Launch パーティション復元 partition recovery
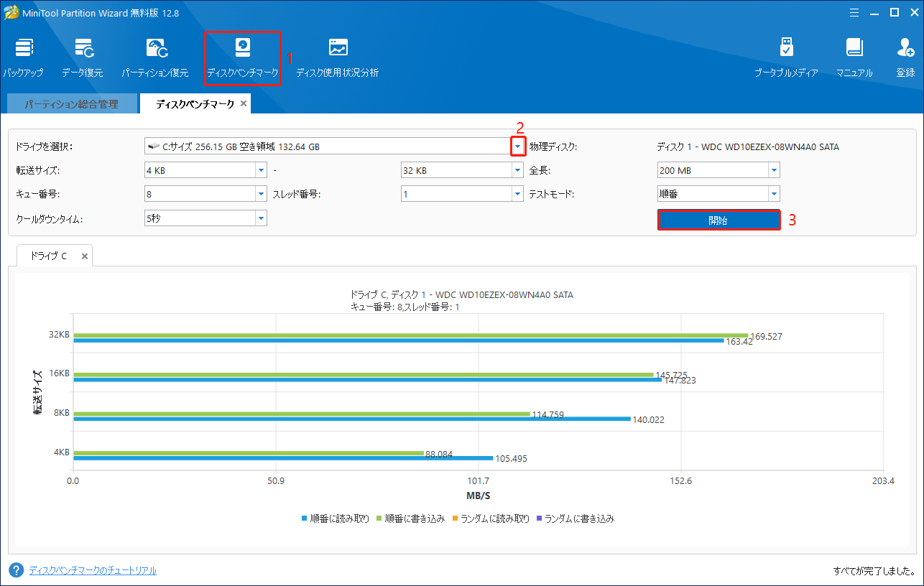Image resolution: width=924 pixels, height=586 pixels. click(x=154, y=57)
